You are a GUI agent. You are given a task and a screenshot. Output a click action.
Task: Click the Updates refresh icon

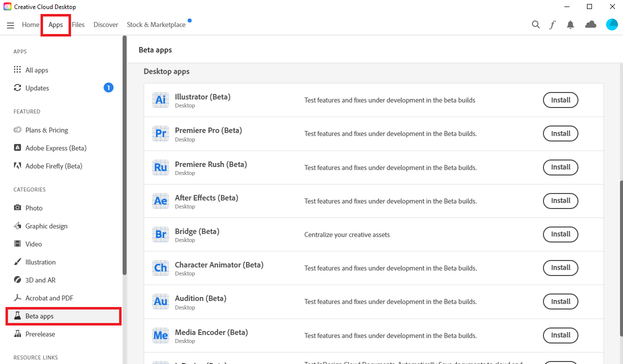[18, 88]
